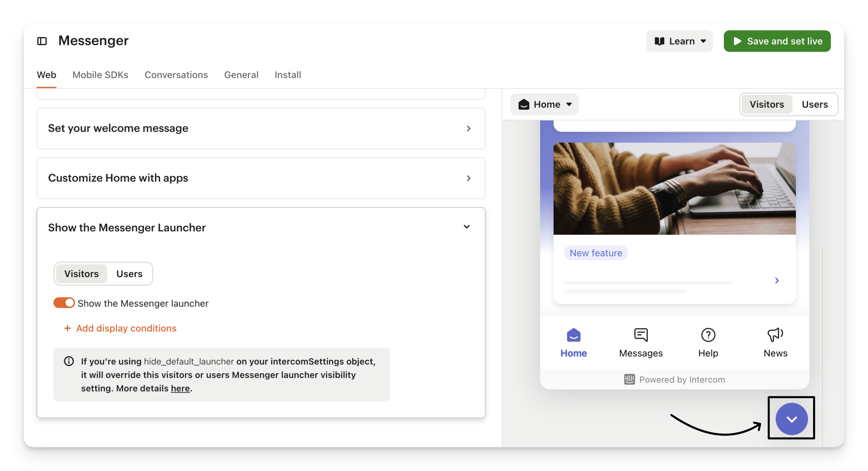Open the Conversations tab

tap(176, 75)
